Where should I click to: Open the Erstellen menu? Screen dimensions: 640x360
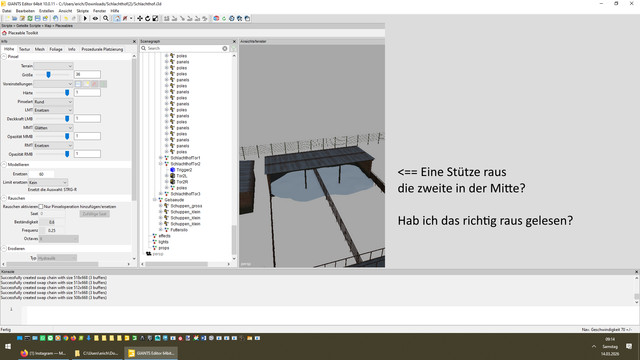[x=47, y=11]
